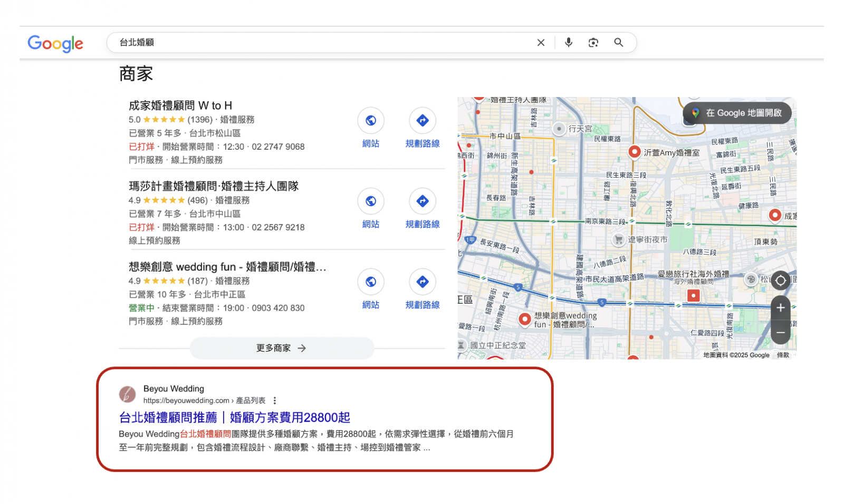Screen dimensions: 844x504
Task: Center map on my current location
Action: pyautogui.click(x=780, y=280)
